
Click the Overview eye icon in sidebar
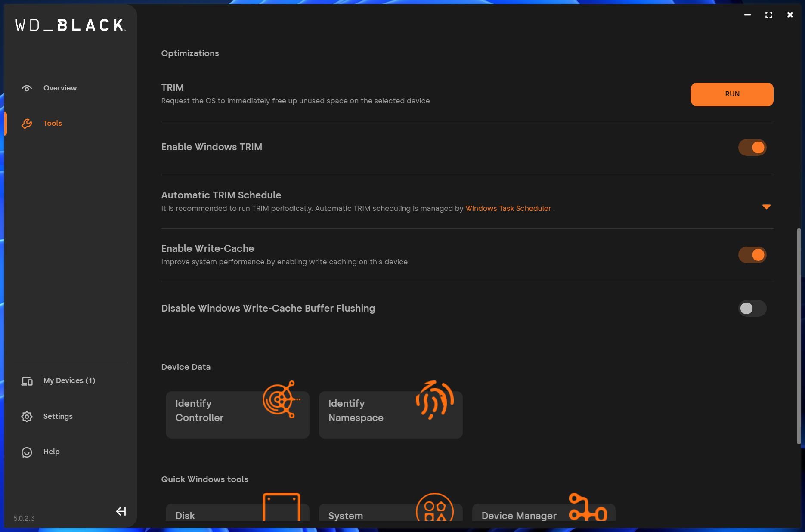(27, 88)
